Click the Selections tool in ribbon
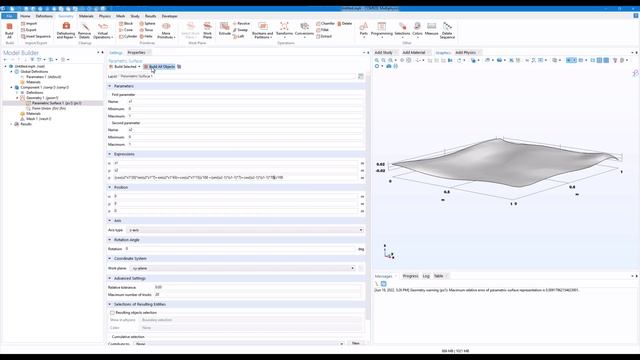This screenshot has height=360, width=640. [402, 31]
